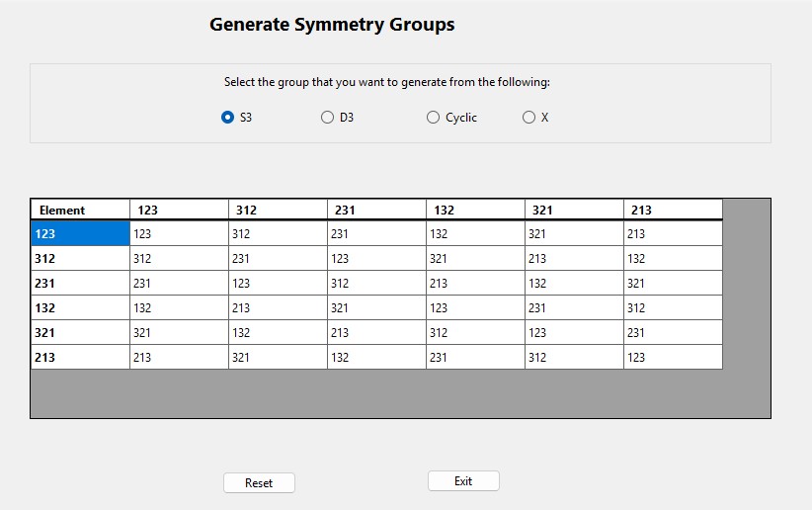Screen dimensions: 812x510
Task: Click cell in row 123, column 132
Action: (475, 233)
